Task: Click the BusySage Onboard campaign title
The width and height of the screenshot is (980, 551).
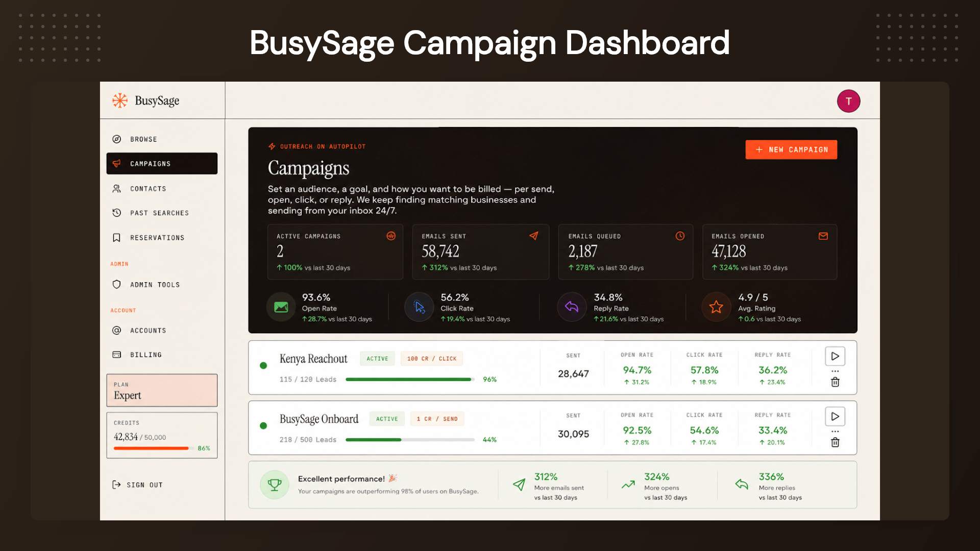Action: point(319,419)
